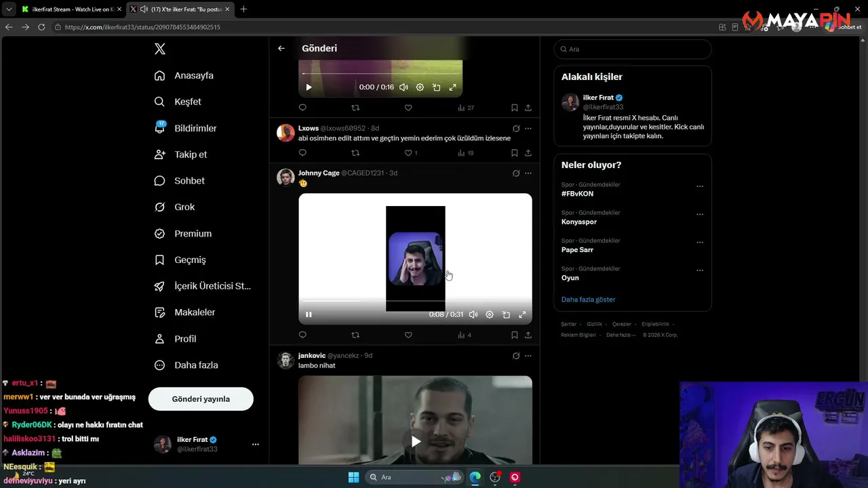Pause the Johnny Cage video

coord(309,314)
